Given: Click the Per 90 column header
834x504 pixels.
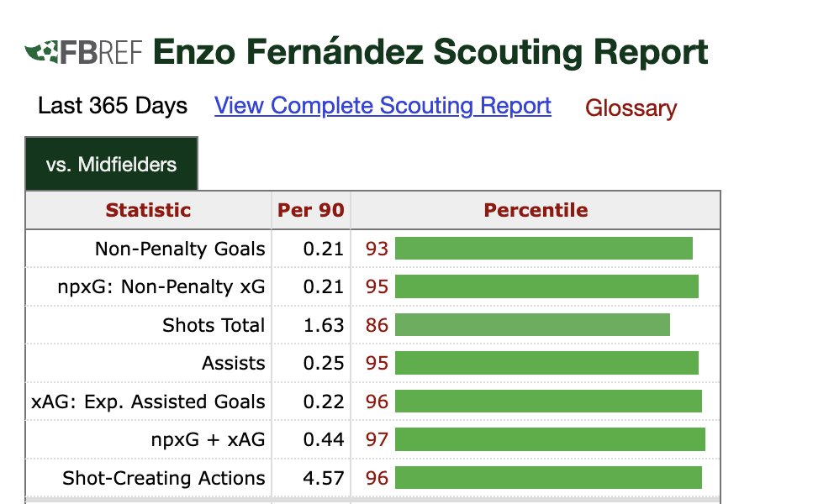Looking at the screenshot, I should click(x=310, y=210).
